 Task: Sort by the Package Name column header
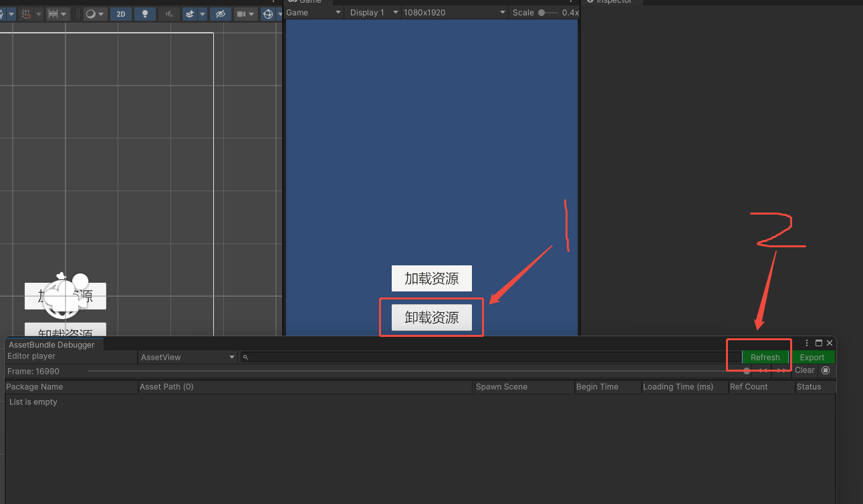(71, 386)
